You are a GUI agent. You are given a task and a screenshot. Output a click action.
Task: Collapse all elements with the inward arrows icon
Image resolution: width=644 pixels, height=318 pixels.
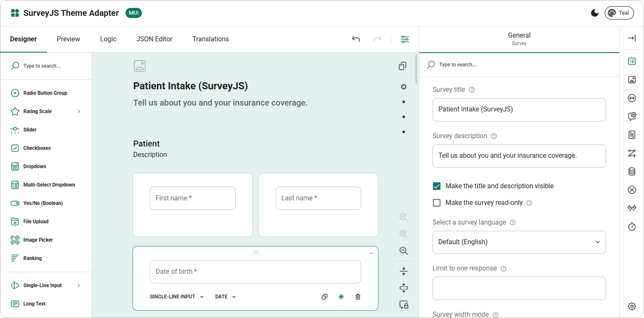pos(403,271)
